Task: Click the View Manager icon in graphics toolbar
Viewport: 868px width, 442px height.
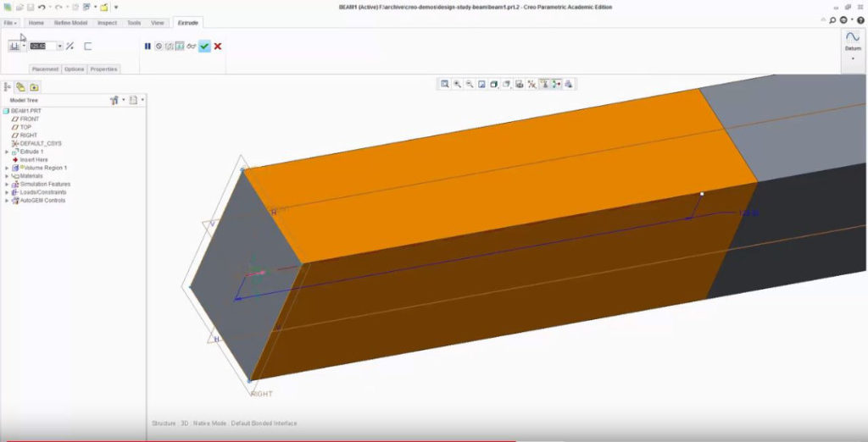Action: coord(520,84)
